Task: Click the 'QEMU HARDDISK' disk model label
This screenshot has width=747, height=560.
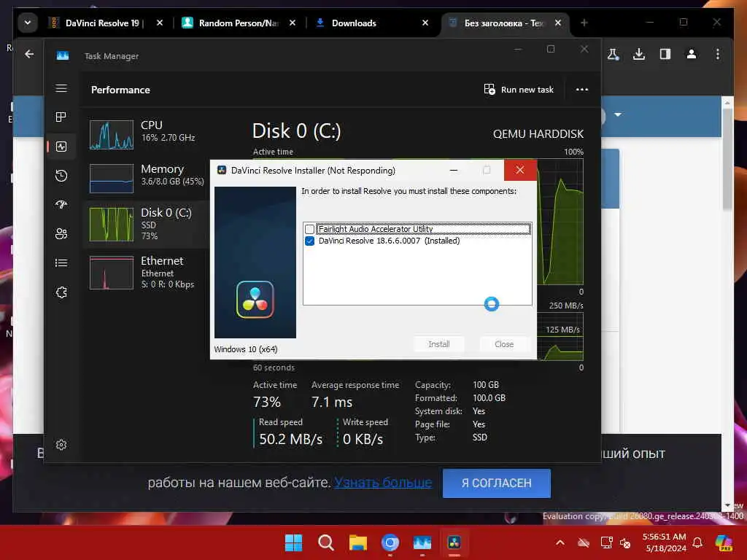Action: (x=538, y=134)
